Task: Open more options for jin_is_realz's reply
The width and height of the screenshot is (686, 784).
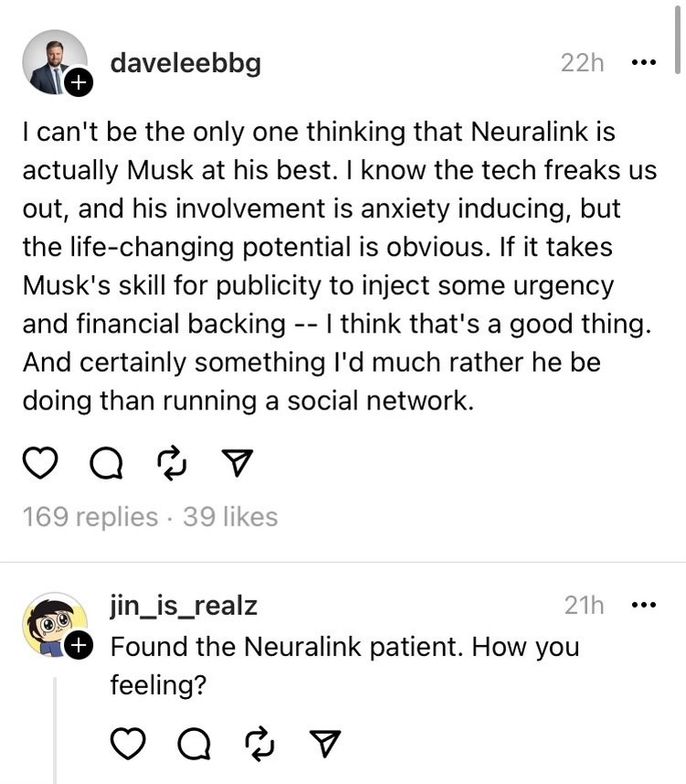Action: pyautogui.click(x=643, y=605)
